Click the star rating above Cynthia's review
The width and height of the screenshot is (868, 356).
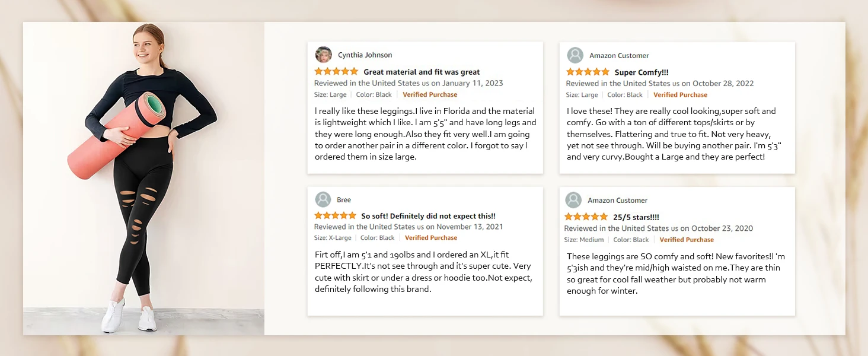[x=336, y=72]
